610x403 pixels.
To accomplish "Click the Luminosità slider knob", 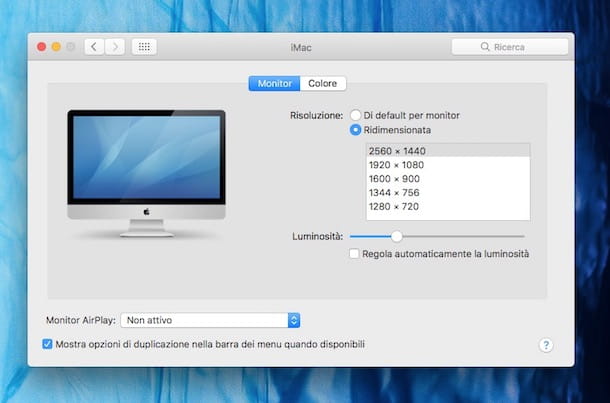I will [396, 236].
